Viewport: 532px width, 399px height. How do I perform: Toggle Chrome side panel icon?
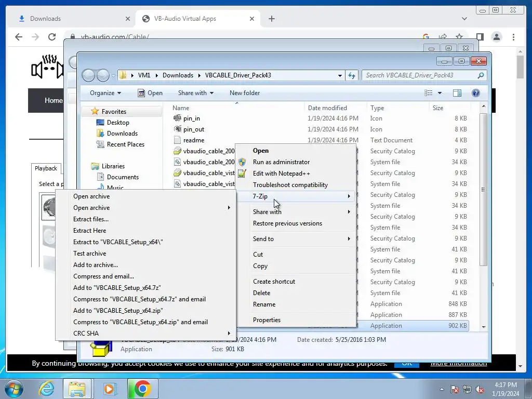(480, 37)
